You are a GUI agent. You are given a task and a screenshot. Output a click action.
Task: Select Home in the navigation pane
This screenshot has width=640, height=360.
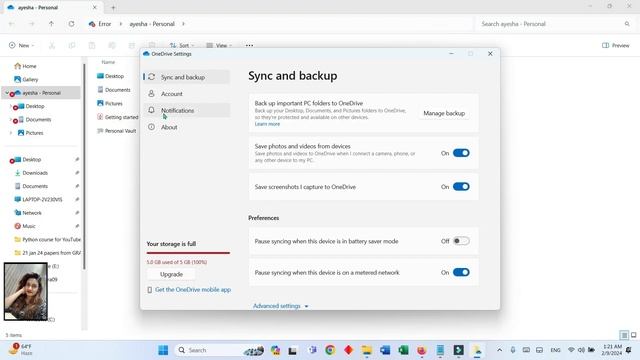[25, 66]
